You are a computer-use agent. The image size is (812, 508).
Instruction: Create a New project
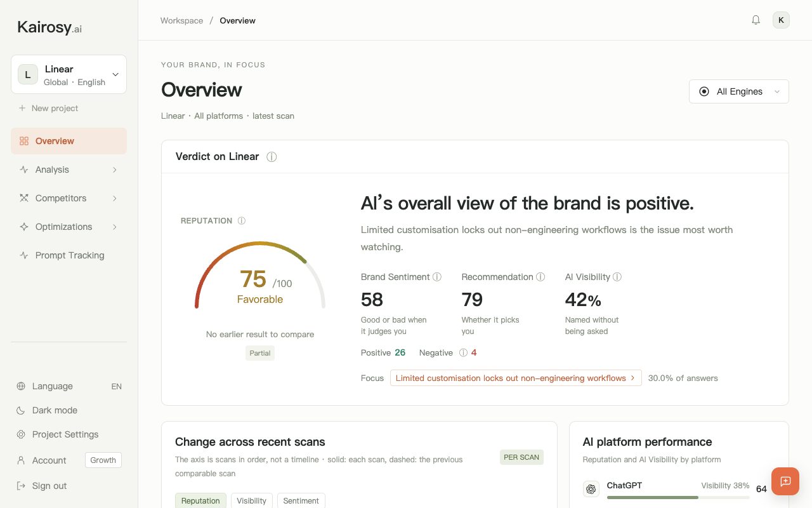(48, 108)
